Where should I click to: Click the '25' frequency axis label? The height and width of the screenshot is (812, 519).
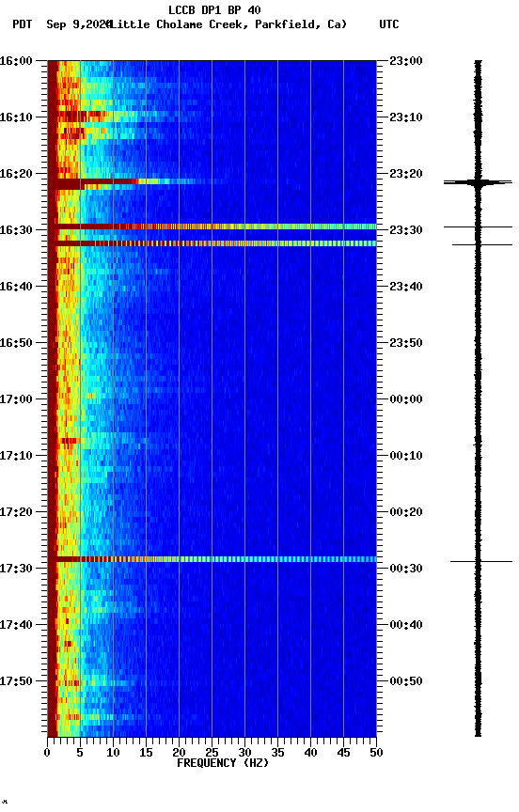[212, 753]
